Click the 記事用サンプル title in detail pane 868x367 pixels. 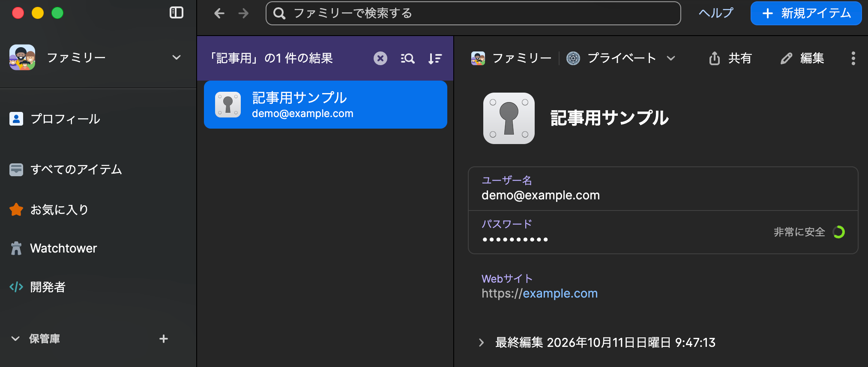click(x=609, y=118)
